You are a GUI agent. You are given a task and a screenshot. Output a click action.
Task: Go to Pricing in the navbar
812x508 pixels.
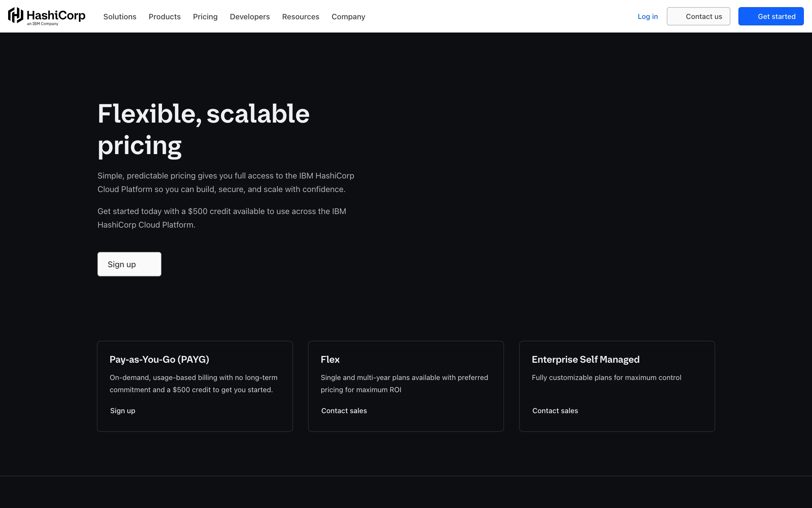205,17
